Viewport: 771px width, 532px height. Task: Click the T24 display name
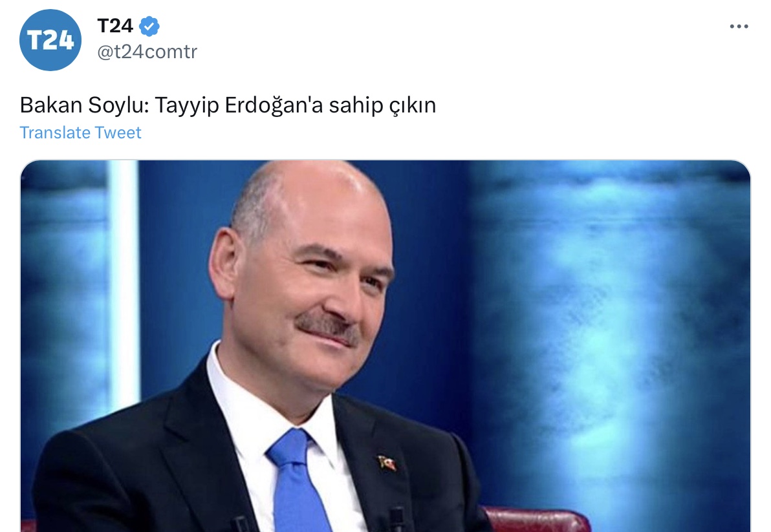tap(115, 26)
